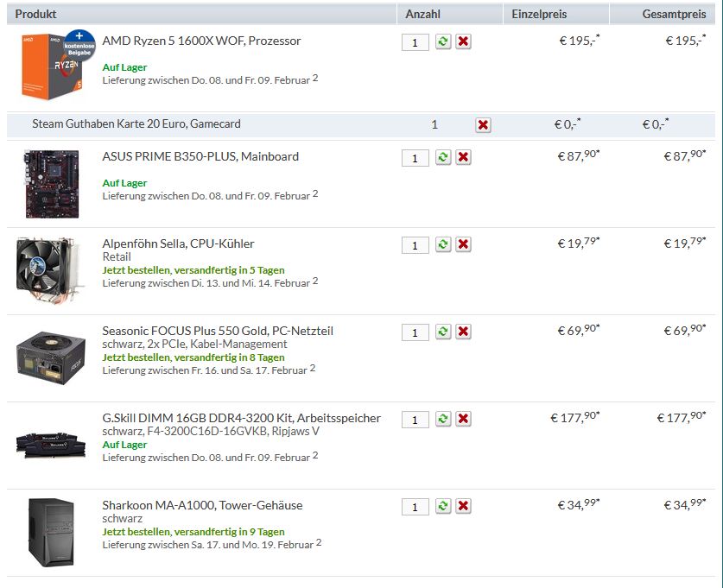The width and height of the screenshot is (723, 588).
Task: Click the Produkt column header
Action: tap(35, 14)
